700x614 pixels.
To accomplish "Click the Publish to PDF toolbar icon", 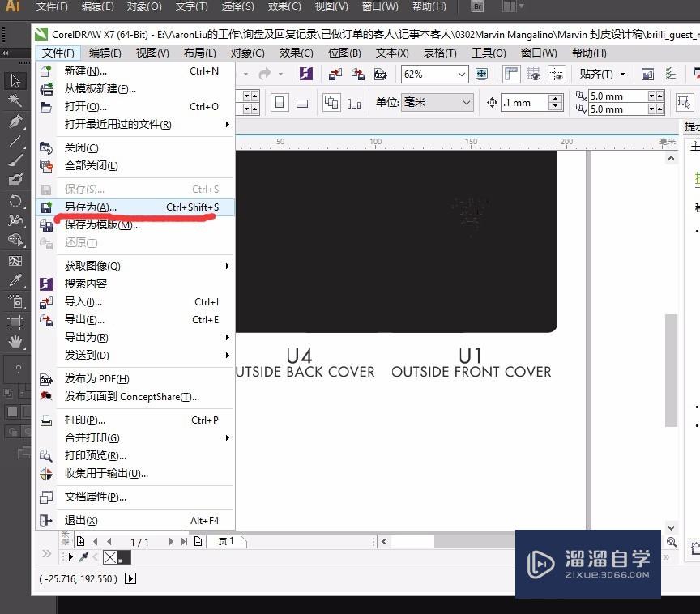I will pos(380,74).
